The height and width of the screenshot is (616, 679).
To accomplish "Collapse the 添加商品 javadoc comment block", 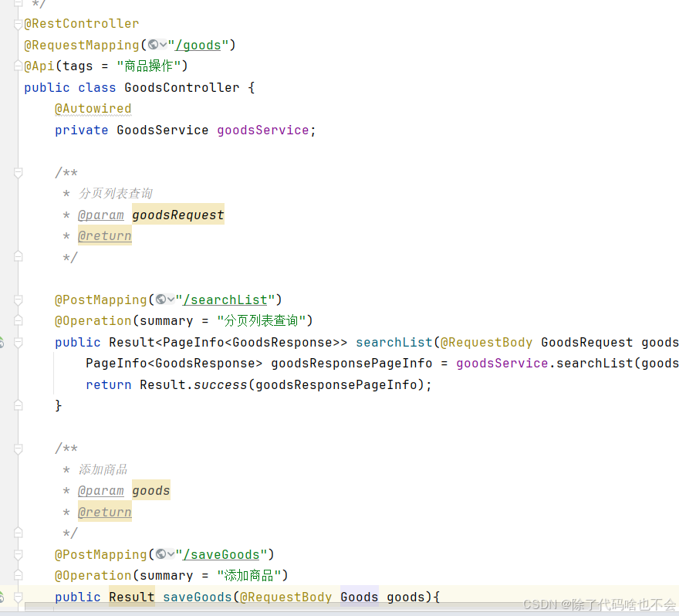I will pos(17,448).
